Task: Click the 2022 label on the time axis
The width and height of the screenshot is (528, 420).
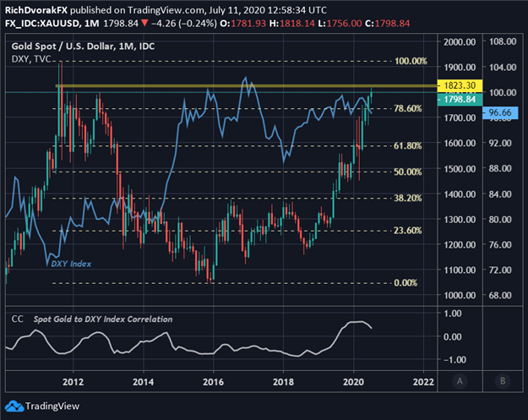Action: click(423, 382)
